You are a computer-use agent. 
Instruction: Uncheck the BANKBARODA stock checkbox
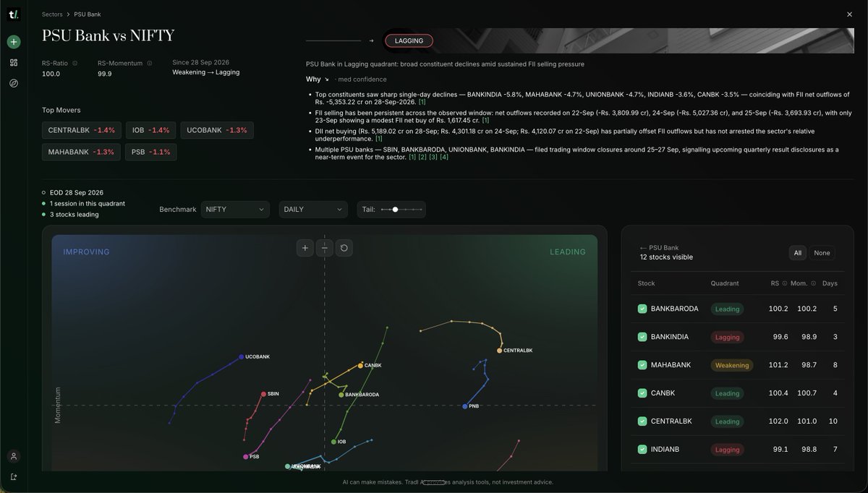[x=642, y=309]
